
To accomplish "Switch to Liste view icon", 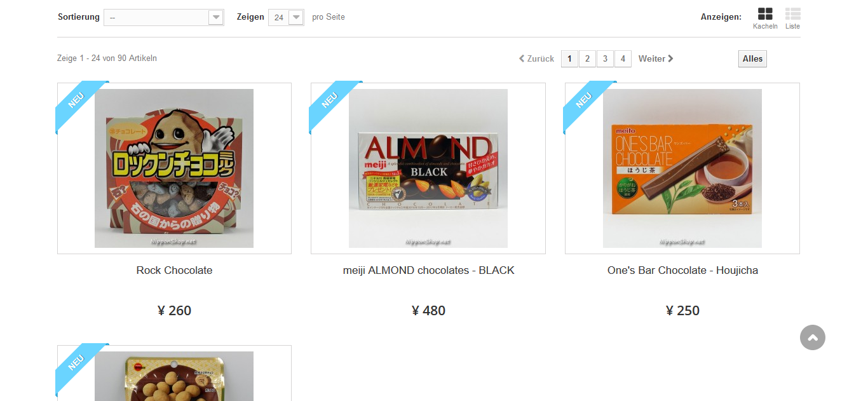I will tap(792, 14).
